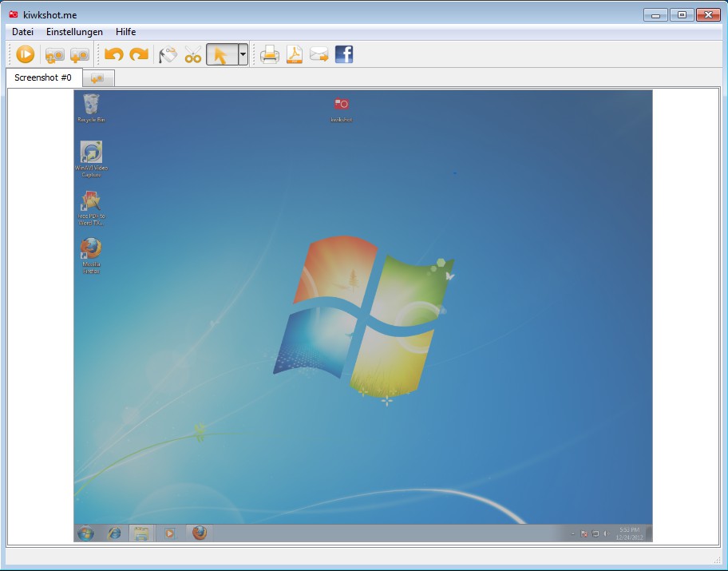Undo the last edit
Screen dimensions: 728x571
[113, 54]
